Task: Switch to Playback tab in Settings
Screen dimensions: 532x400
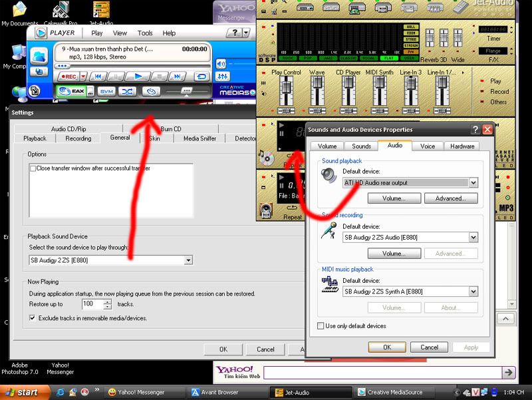Action: click(35, 138)
